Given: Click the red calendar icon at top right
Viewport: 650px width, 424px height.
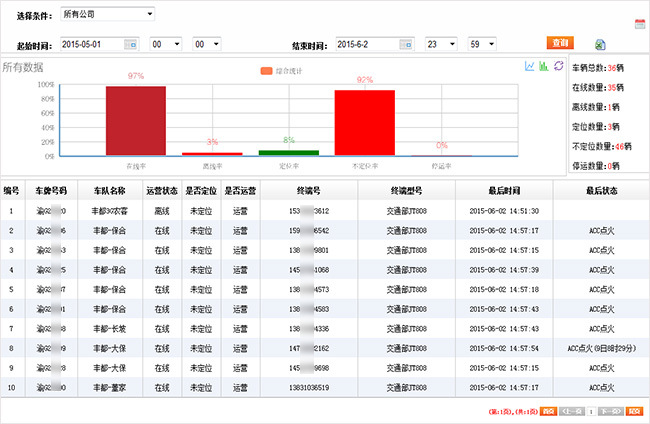Looking at the screenshot, I should tap(640, 24).
